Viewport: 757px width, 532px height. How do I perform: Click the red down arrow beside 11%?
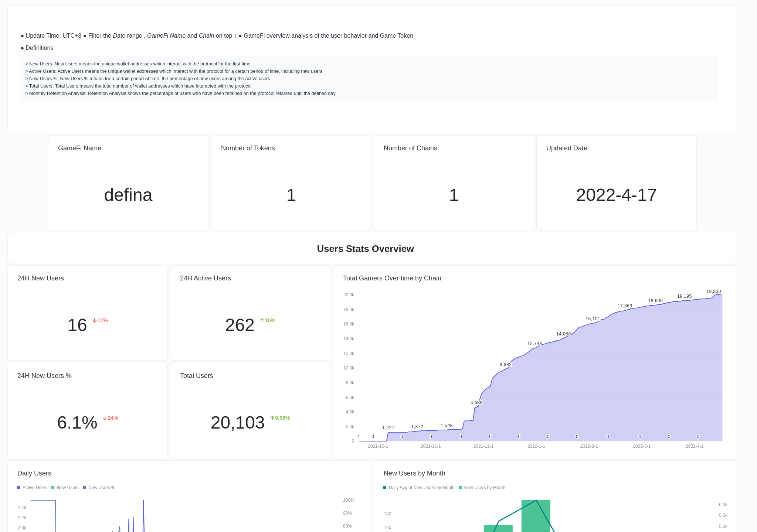(95, 320)
